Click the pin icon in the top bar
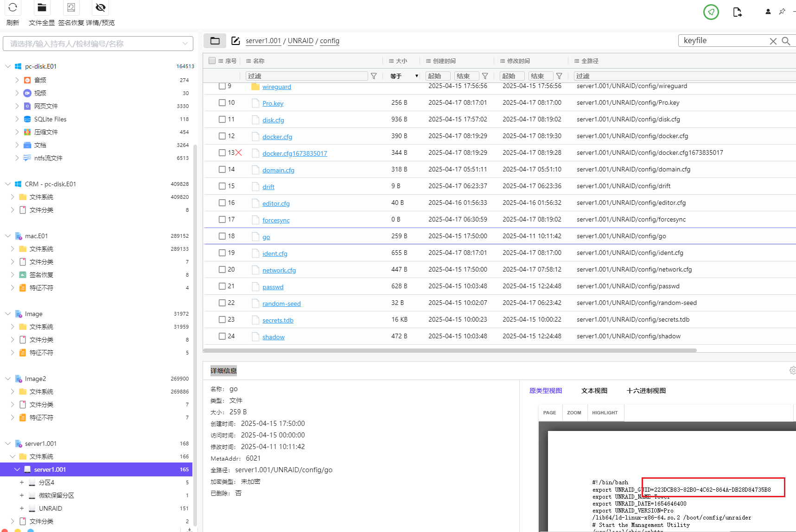Screen dimensions: 796x532 click(x=782, y=12)
